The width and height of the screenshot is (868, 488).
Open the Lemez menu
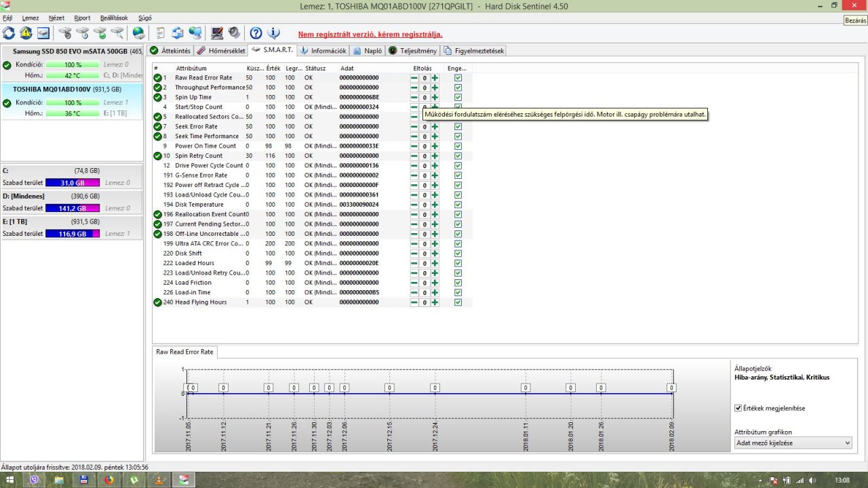31,18
